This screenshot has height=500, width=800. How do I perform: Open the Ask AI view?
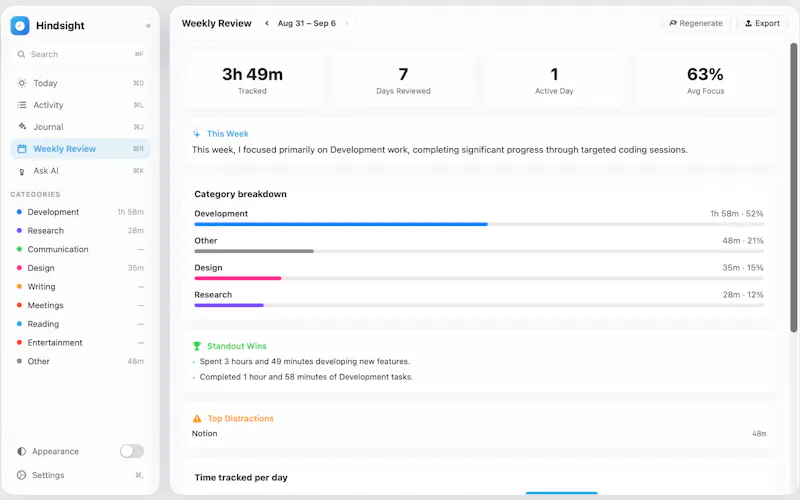(x=80, y=171)
